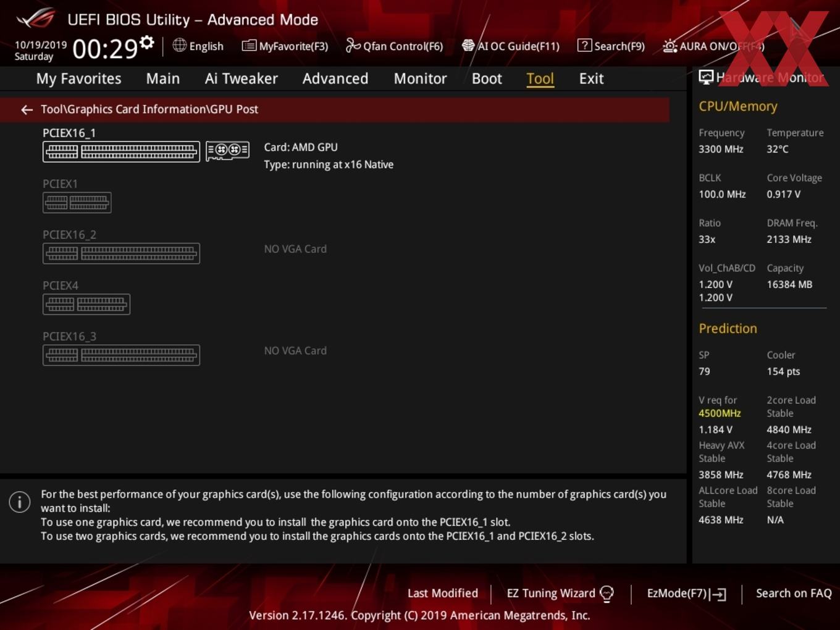This screenshot has height=630, width=840.
Task: Click the 32°C temperature value
Action: (778, 149)
